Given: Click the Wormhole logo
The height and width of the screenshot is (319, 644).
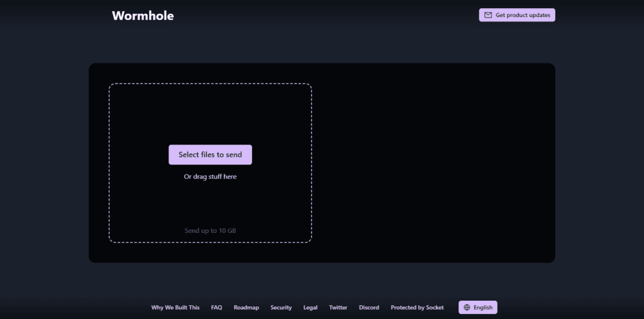Looking at the screenshot, I should [143, 16].
